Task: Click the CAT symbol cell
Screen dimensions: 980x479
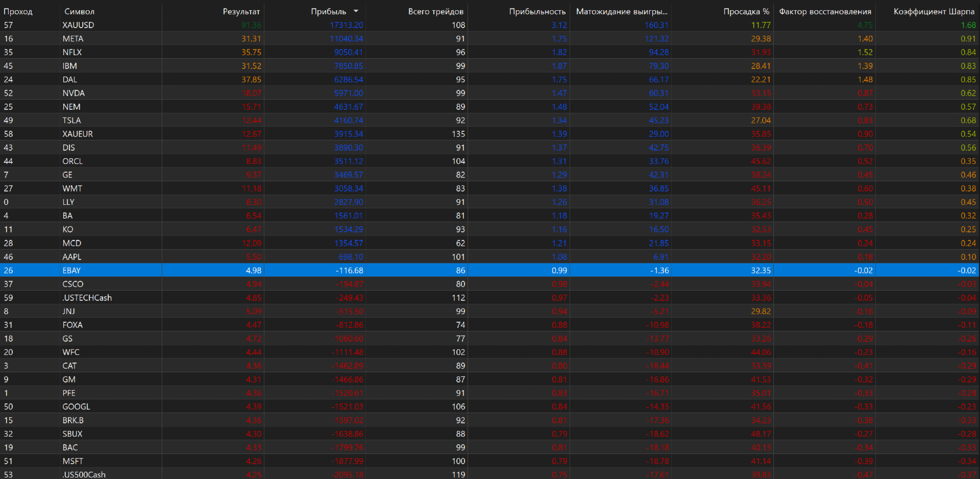Action: pos(69,366)
